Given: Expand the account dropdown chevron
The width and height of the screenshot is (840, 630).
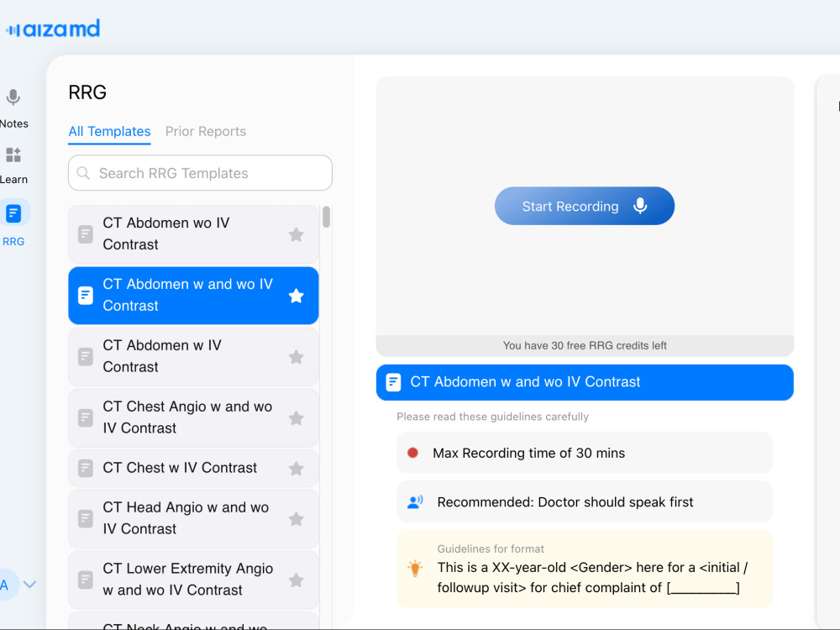Looking at the screenshot, I should tap(30, 585).
